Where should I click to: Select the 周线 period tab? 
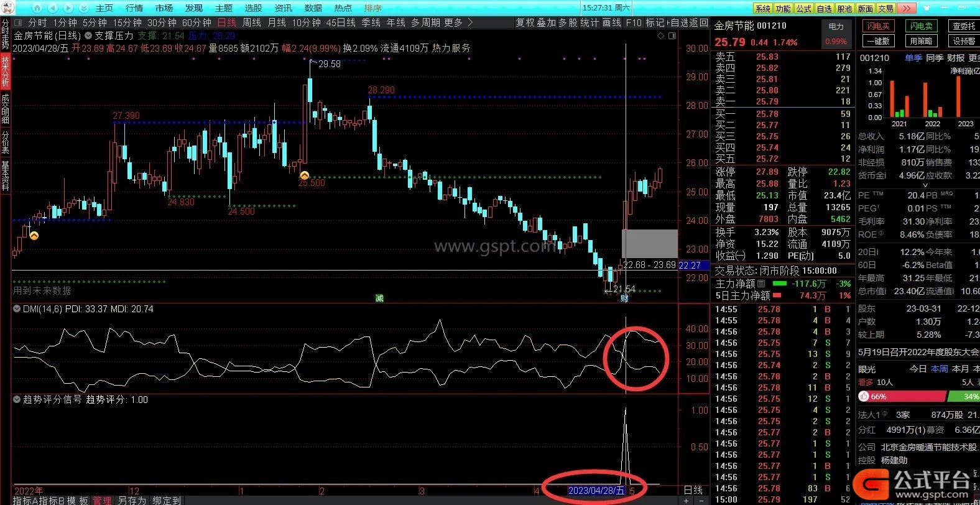point(252,22)
